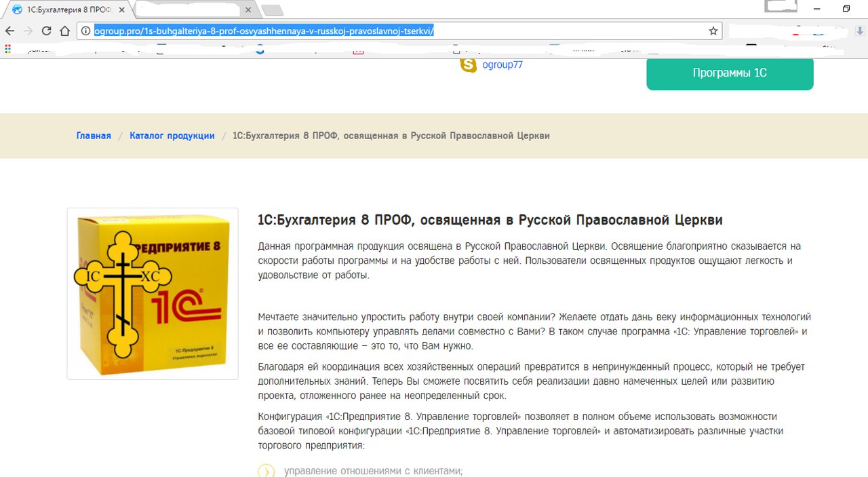Click the browser forward arrow

click(28, 31)
